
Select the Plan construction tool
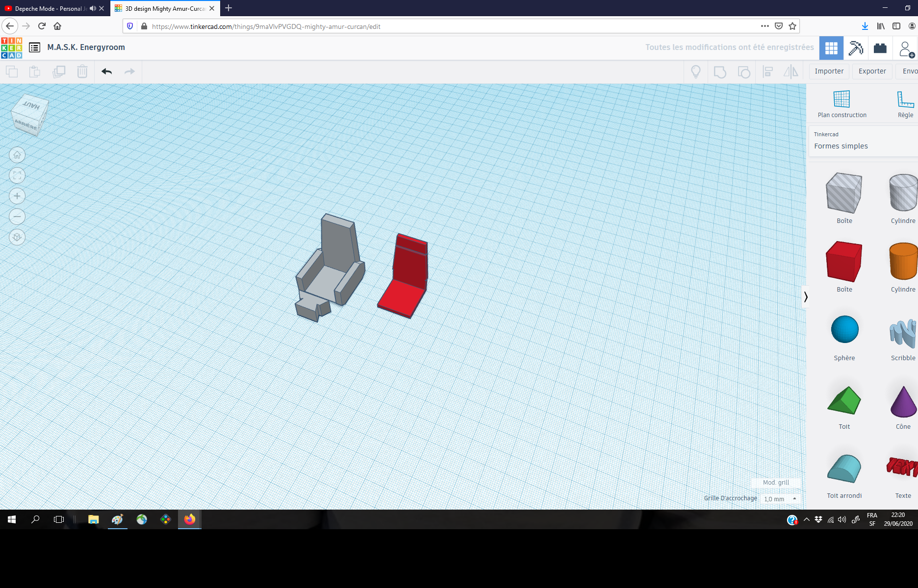(x=842, y=104)
